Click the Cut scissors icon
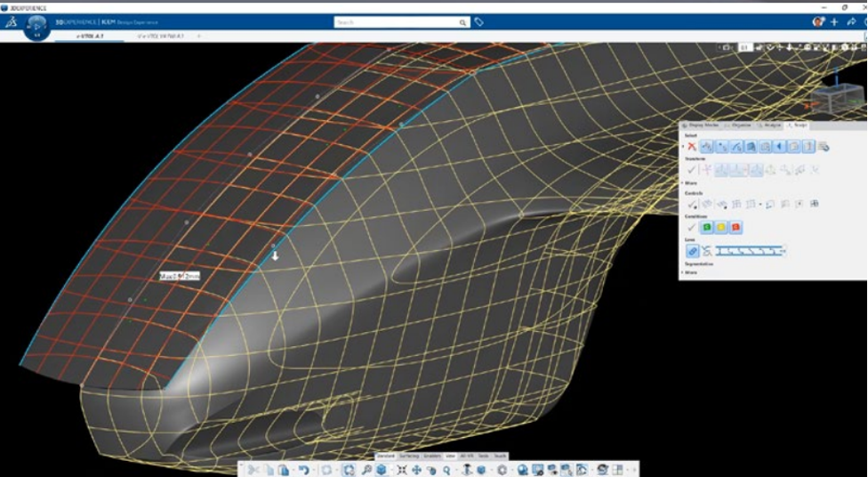The width and height of the screenshot is (868, 477). (254, 469)
